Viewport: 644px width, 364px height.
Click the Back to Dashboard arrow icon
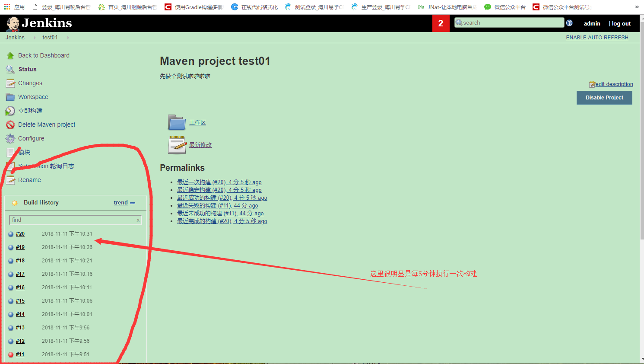[10, 55]
